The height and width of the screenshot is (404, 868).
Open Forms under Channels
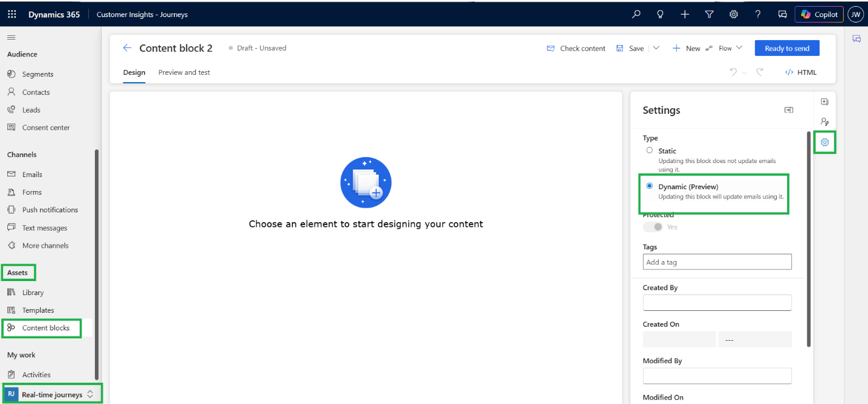coord(32,192)
